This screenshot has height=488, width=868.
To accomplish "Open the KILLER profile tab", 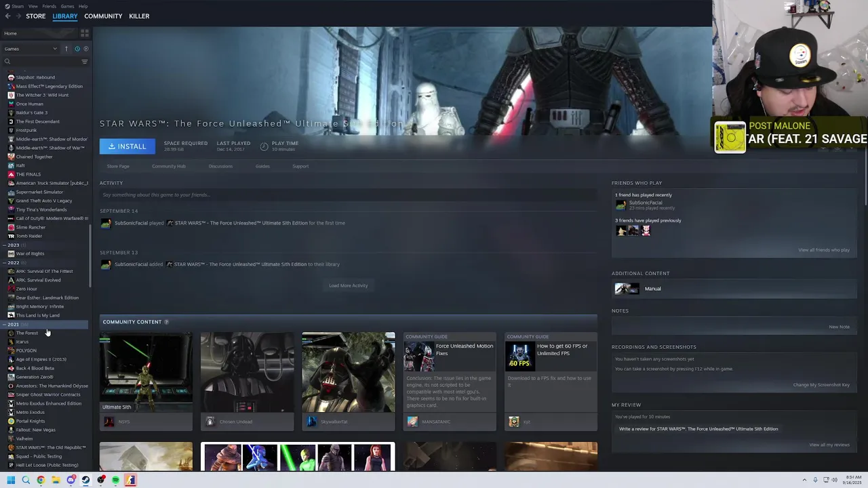I will [x=139, y=16].
